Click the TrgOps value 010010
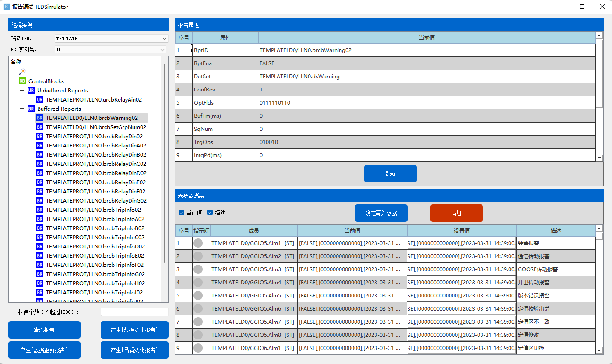612x364 pixels. tap(427, 142)
